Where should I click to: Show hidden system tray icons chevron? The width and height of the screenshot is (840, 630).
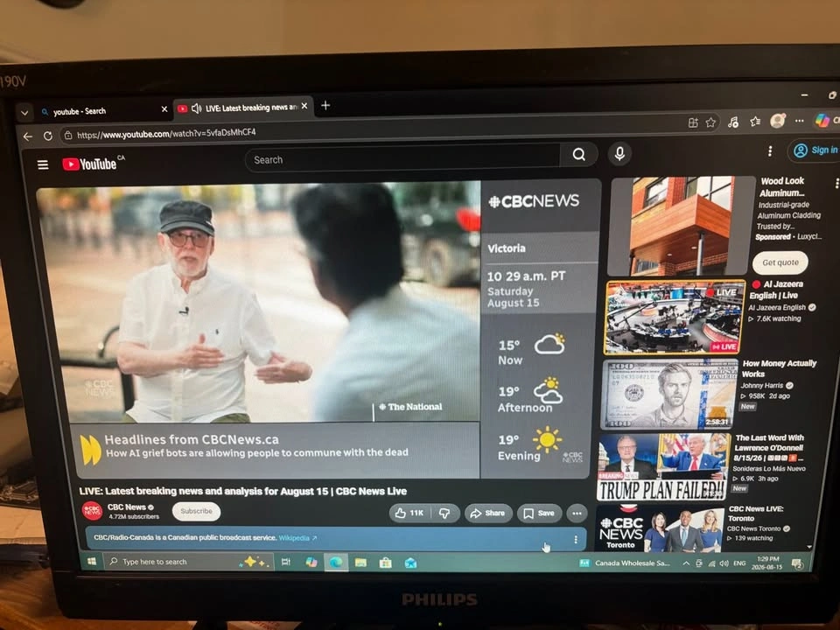click(686, 563)
